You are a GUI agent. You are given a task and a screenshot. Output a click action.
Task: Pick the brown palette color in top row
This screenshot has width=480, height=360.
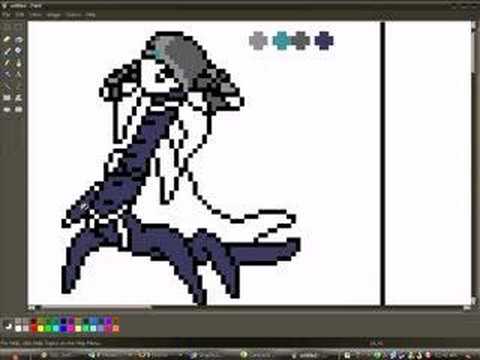(116, 321)
